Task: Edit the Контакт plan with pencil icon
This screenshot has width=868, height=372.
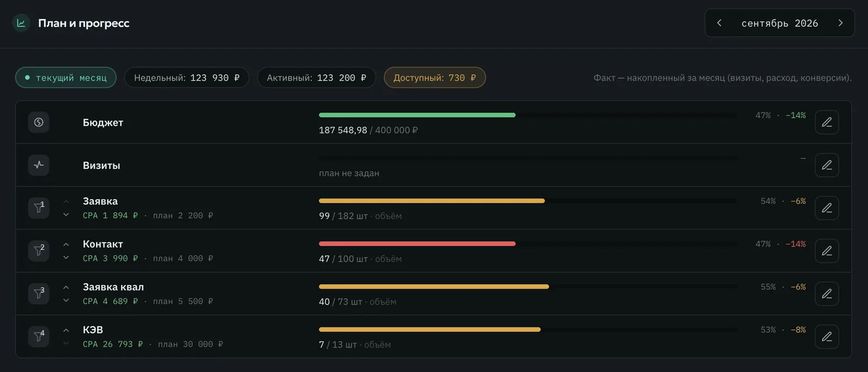Action: coord(827,251)
